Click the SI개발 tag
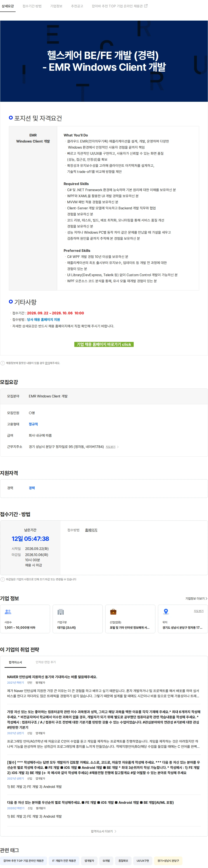The height and width of the screenshot is (868, 208). pyautogui.click(x=106, y=860)
